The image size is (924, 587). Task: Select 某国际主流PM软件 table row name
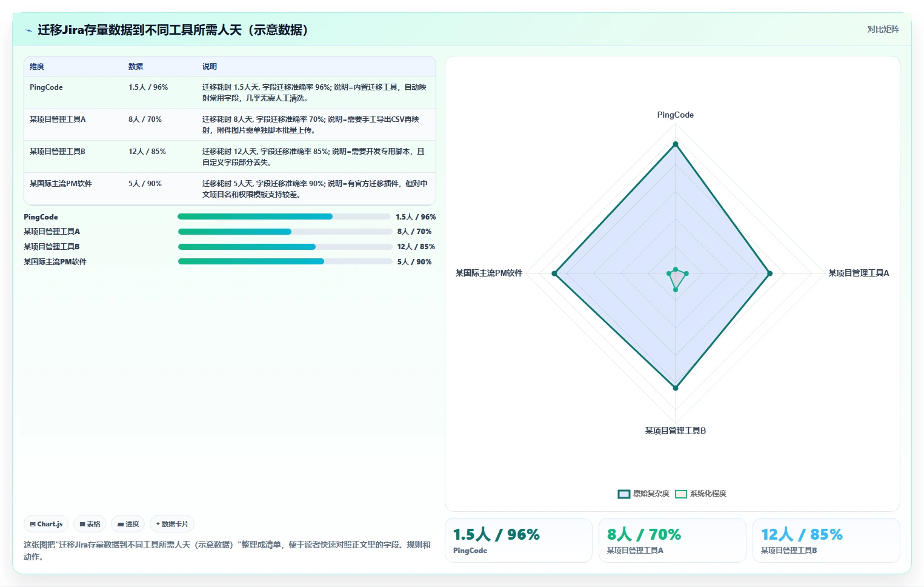tap(61, 184)
